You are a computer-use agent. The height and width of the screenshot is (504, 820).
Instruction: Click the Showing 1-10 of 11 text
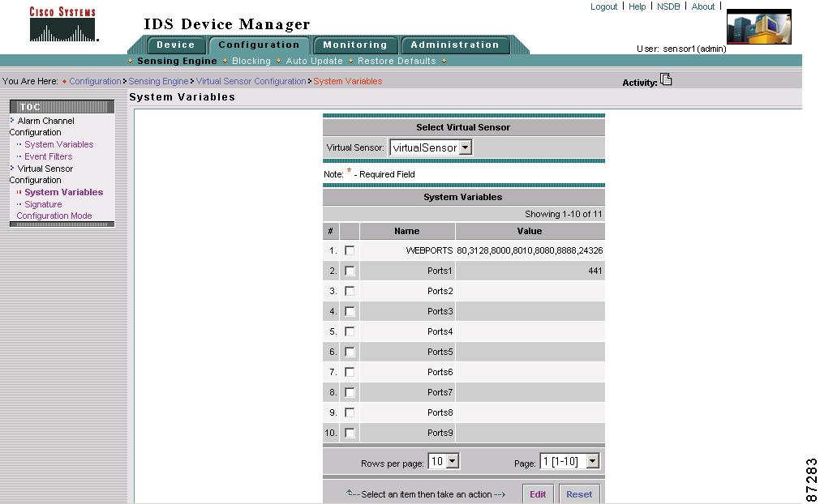[x=563, y=214]
